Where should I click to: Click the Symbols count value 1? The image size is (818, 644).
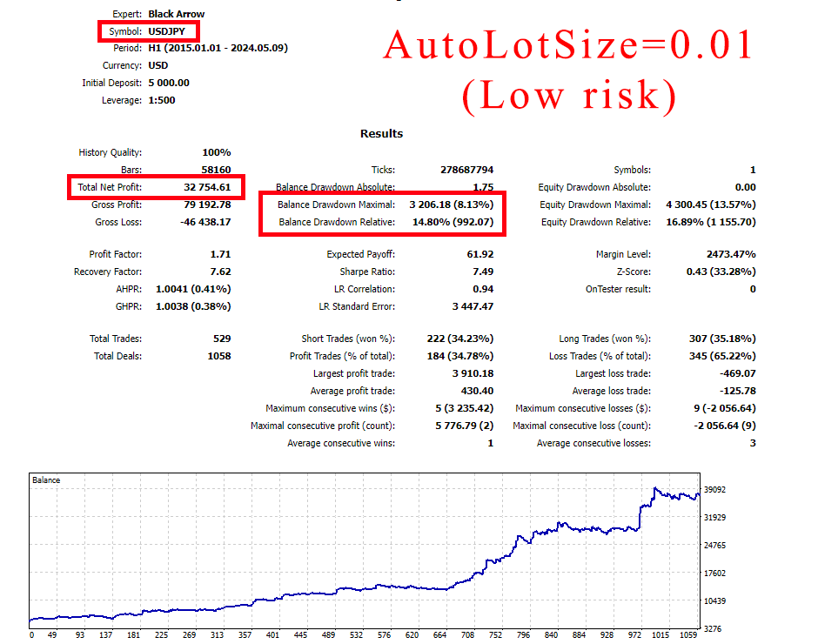753,170
